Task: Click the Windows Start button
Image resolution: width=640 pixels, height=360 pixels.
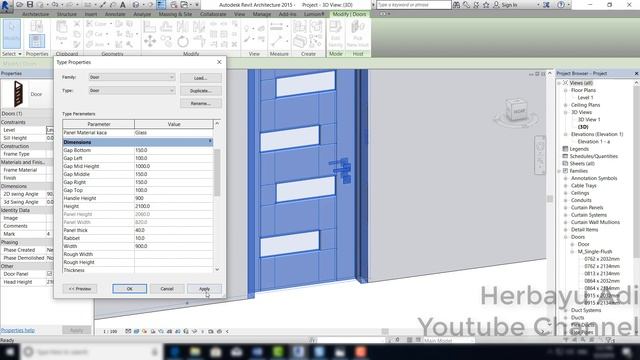Action: click(x=9, y=352)
